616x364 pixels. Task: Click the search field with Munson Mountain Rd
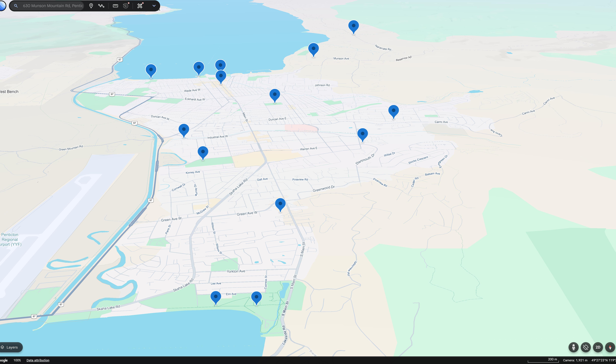[x=53, y=6]
